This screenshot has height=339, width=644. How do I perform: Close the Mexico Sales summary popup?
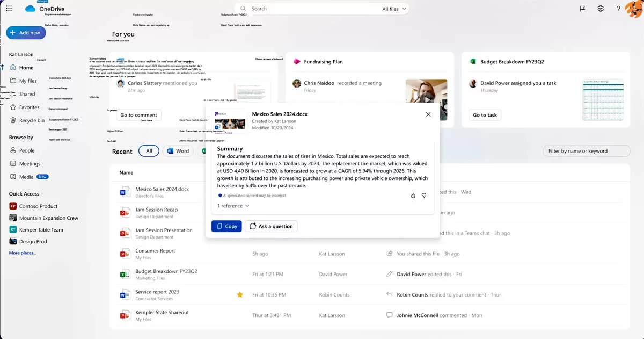click(428, 114)
